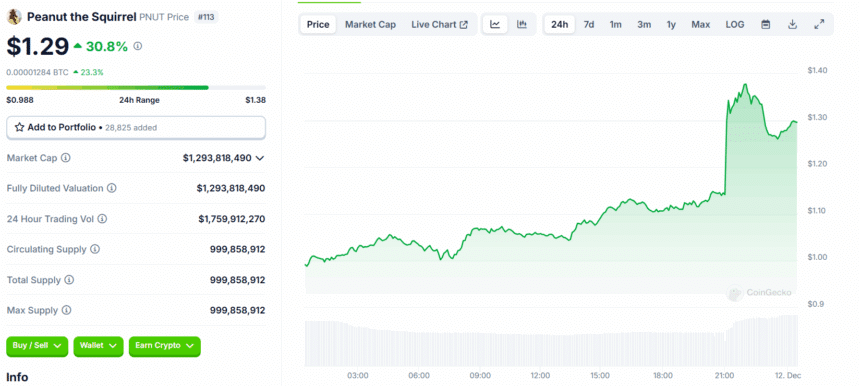860x386 pixels.
Task: Switch to line chart view icon
Action: [x=495, y=24]
